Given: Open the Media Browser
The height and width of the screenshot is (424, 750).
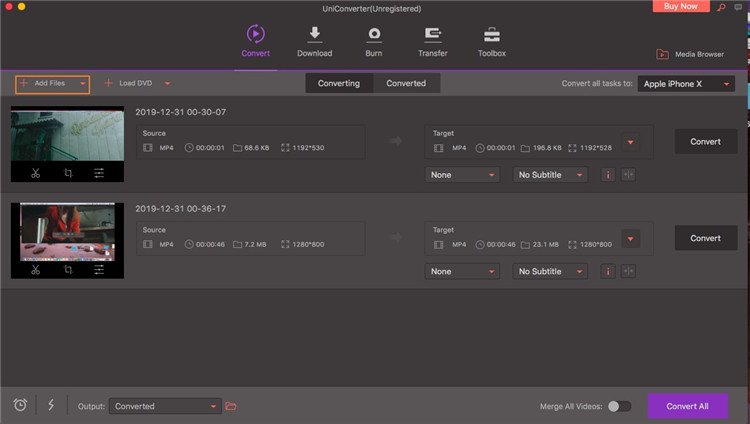Looking at the screenshot, I should click(690, 54).
